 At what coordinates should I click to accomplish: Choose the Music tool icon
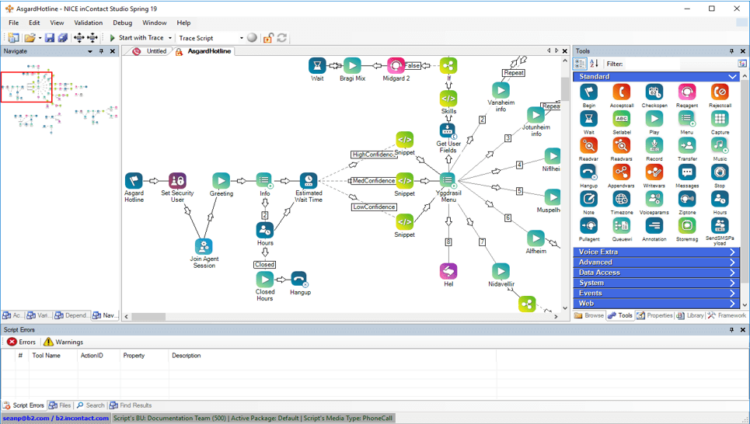click(719, 145)
